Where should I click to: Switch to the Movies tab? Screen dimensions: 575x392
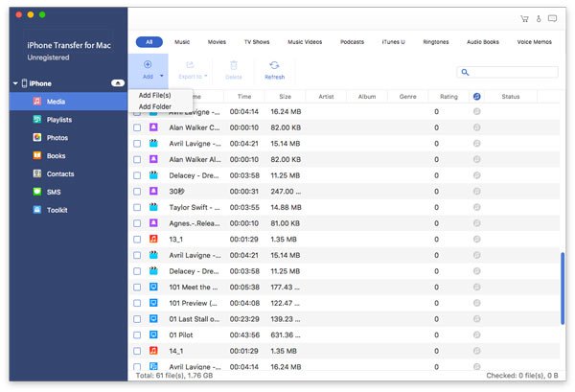(217, 42)
